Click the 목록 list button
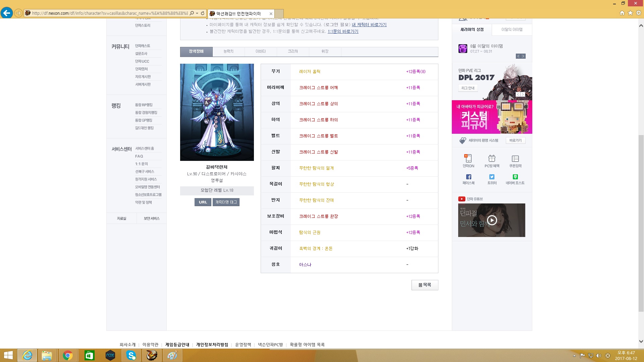 tap(425, 285)
